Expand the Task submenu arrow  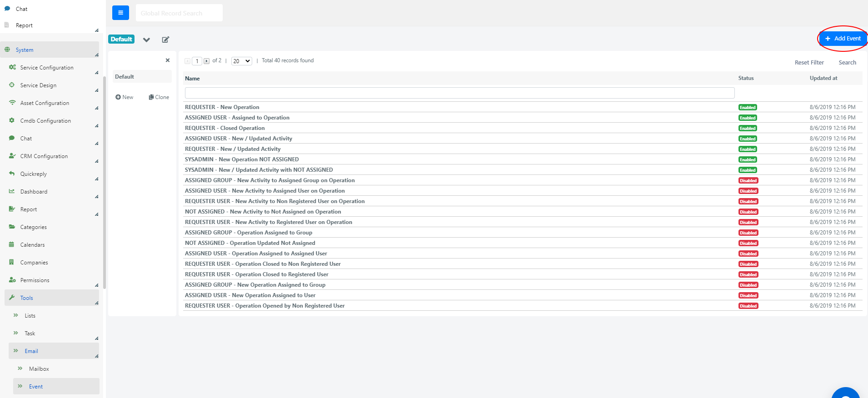coord(96,338)
